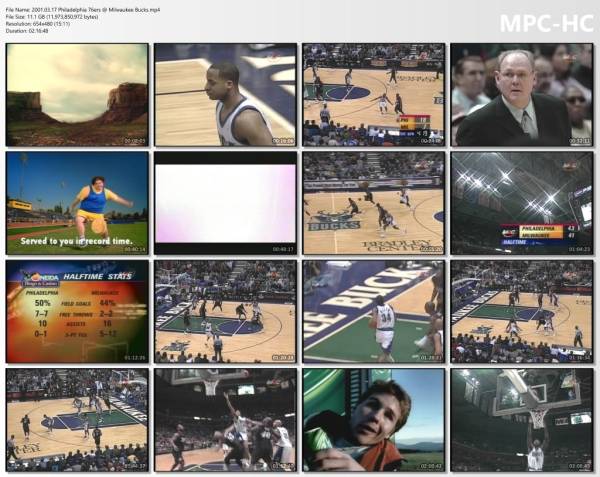Select the arena ceiling lights thumbnail
Image resolution: width=600 pixels, height=477 pixels.
(522, 203)
